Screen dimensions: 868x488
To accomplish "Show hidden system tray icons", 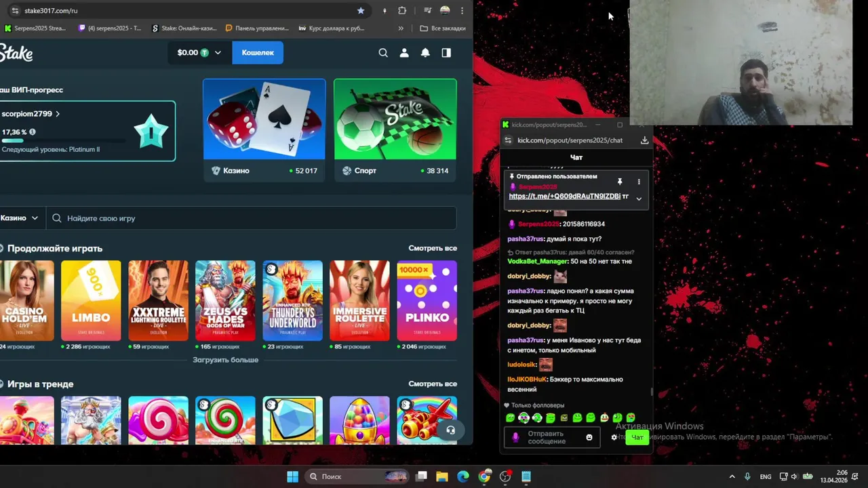I will pyautogui.click(x=732, y=476).
